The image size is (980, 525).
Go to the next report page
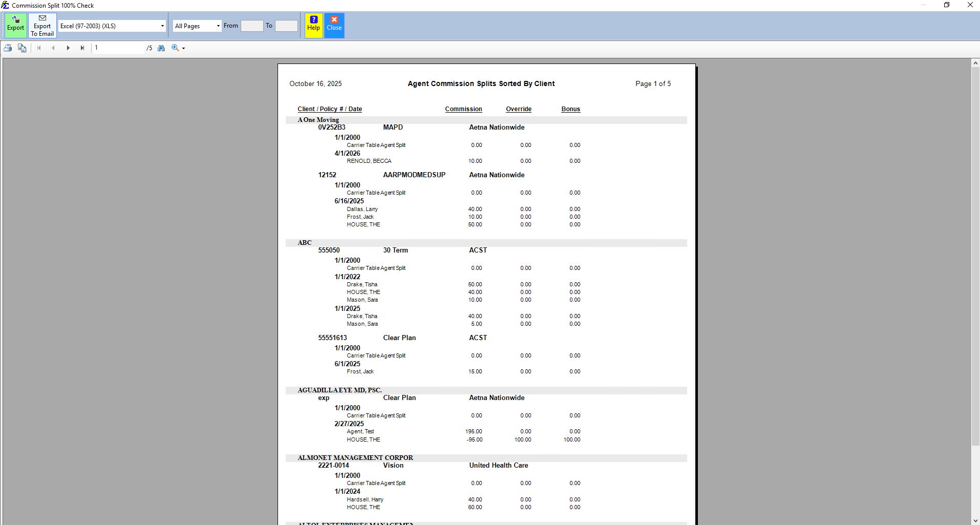[68, 48]
